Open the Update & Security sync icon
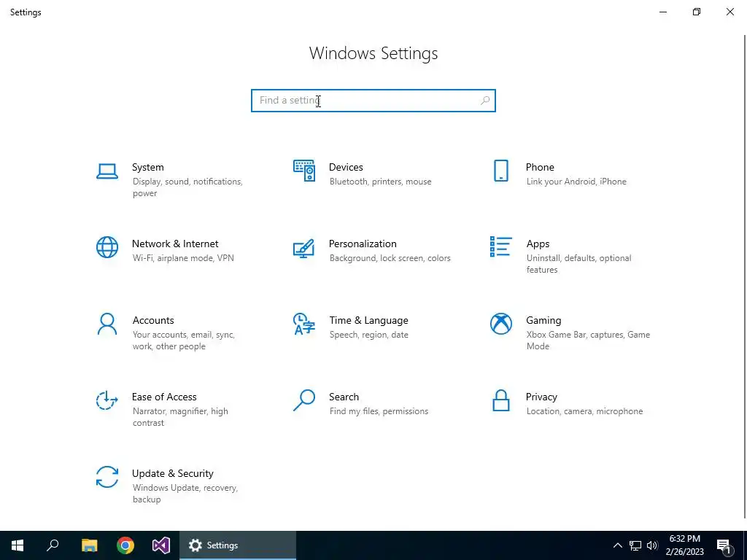 click(x=107, y=477)
